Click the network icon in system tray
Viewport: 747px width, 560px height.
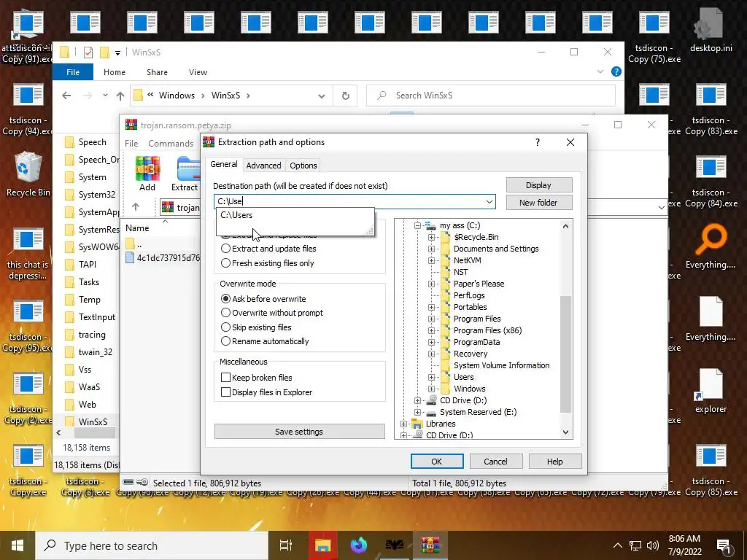(635, 545)
